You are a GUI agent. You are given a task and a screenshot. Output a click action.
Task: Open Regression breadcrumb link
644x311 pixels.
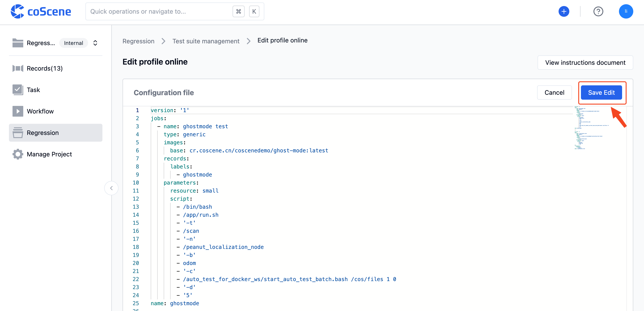pyautogui.click(x=138, y=40)
